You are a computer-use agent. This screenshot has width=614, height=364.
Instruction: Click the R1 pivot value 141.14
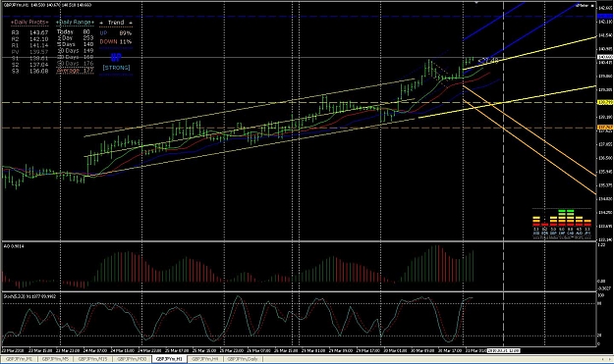point(38,45)
